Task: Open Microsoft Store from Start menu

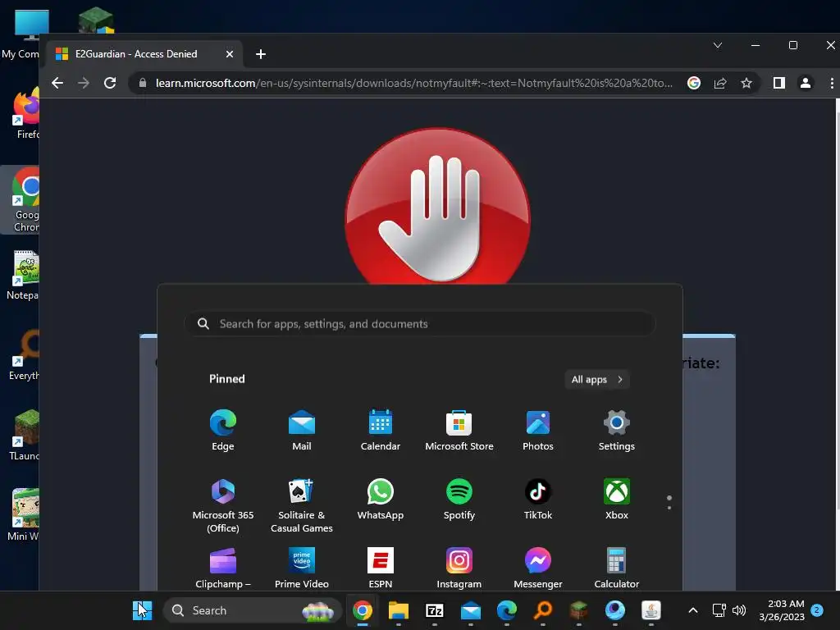Action: (x=459, y=431)
